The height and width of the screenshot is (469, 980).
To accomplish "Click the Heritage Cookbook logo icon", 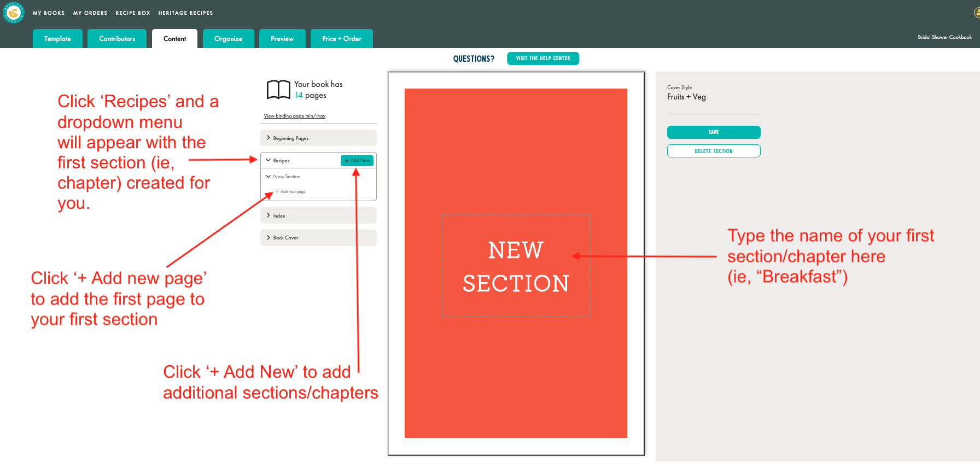I will tap(14, 13).
